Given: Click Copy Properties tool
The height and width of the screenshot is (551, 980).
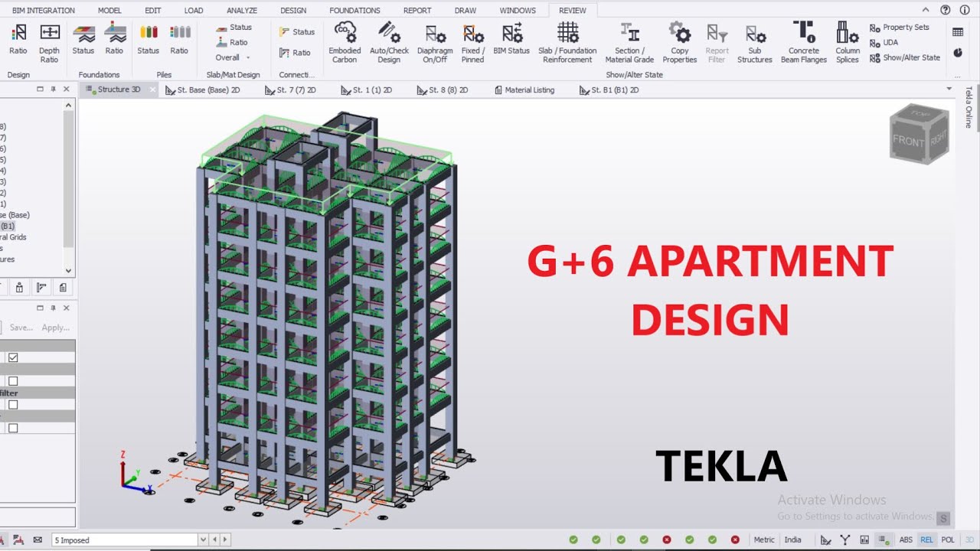Looking at the screenshot, I should [680, 43].
